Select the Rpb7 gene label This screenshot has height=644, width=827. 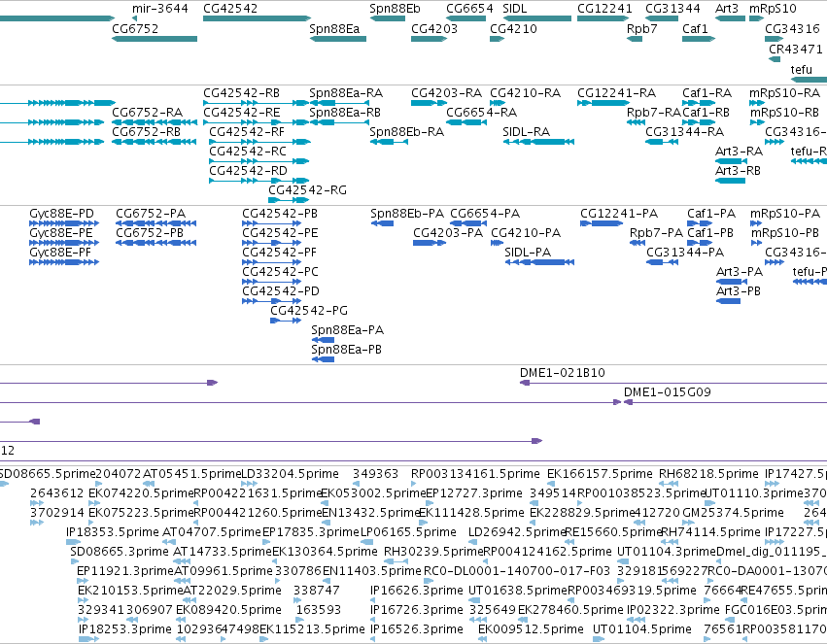click(x=642, y=28)
